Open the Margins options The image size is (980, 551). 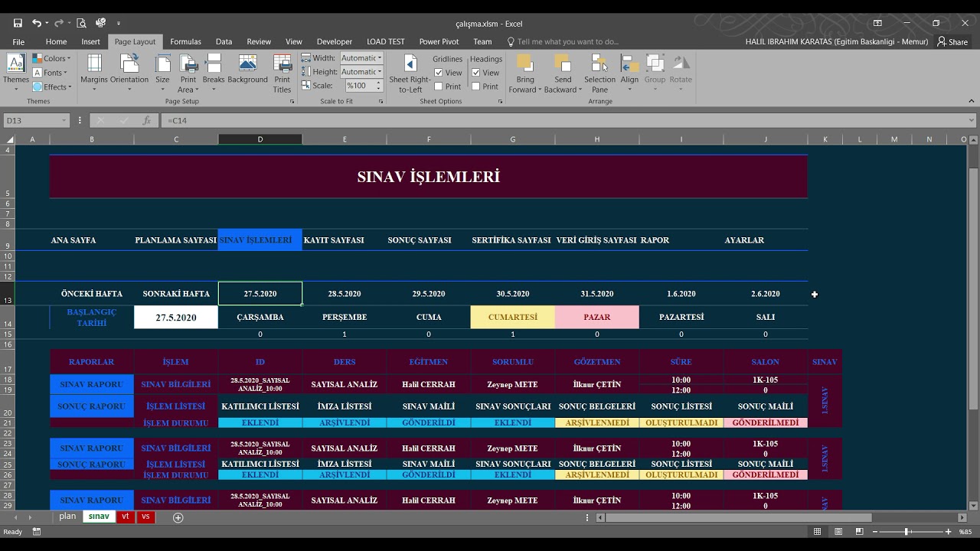tap(94, 73)
